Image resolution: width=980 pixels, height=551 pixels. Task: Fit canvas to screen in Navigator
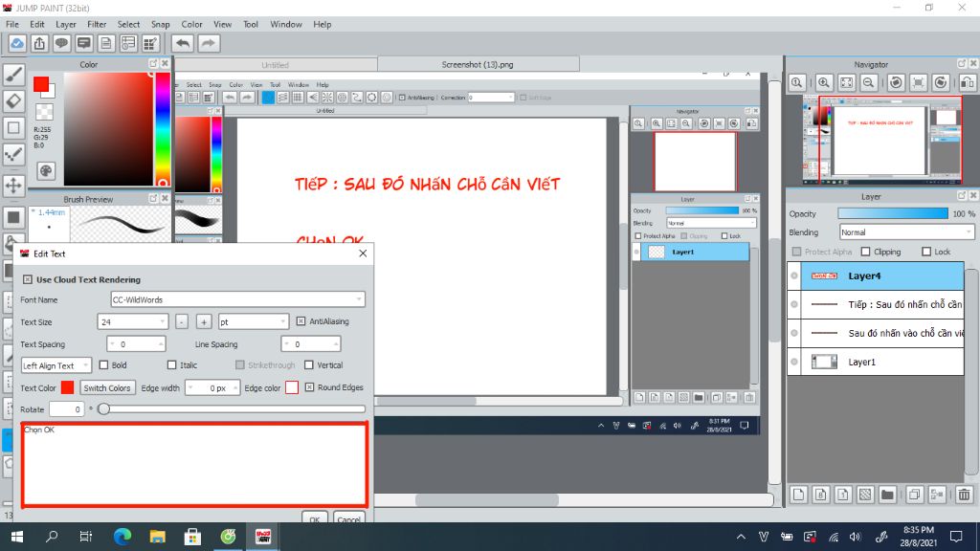pos(846,82)
